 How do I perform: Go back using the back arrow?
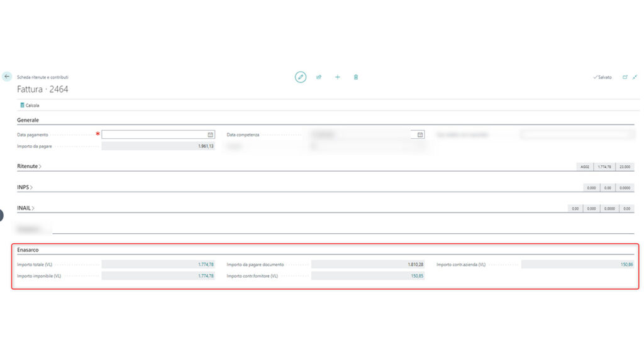point(7,76)
